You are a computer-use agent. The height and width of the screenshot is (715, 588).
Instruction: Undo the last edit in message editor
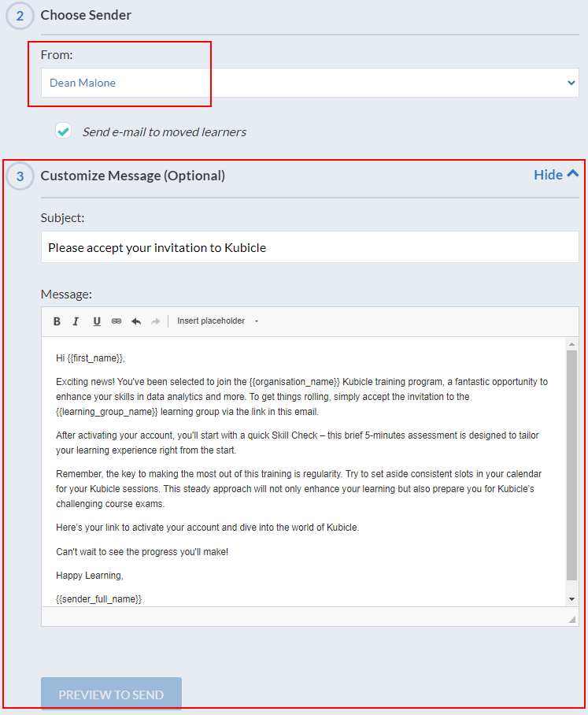tap(136, 321)
